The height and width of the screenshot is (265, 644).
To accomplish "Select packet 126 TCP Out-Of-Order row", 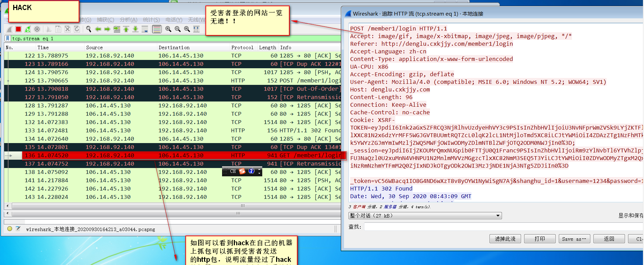I will tap(173, 89).
